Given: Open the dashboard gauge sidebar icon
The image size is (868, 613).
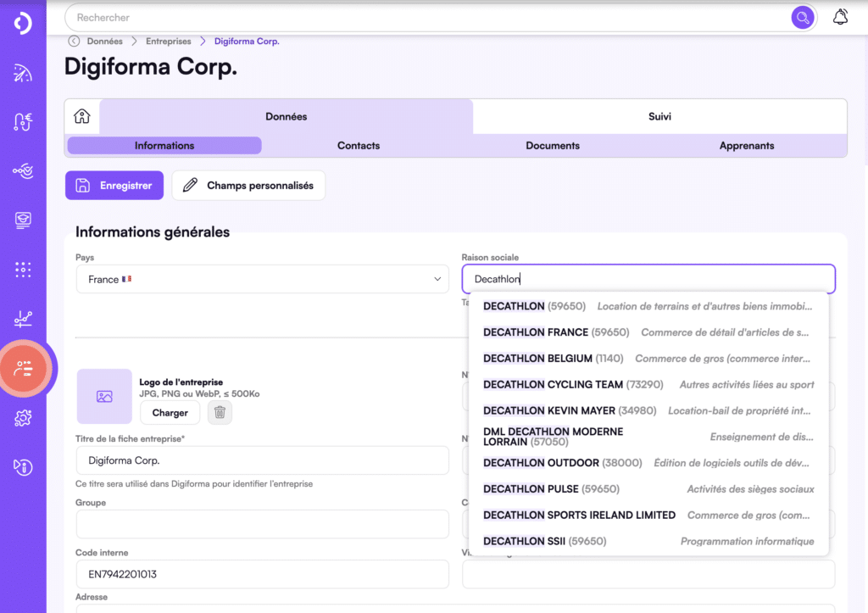Looking at the screenshot, I should 23,73.
